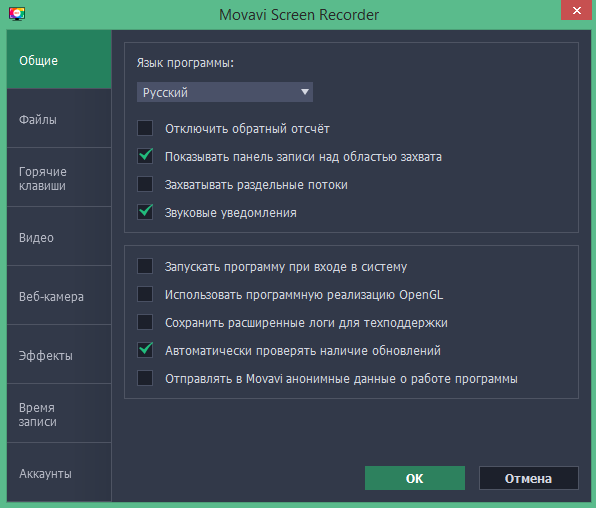Open the Общие settings tab

tap(59, 60)
